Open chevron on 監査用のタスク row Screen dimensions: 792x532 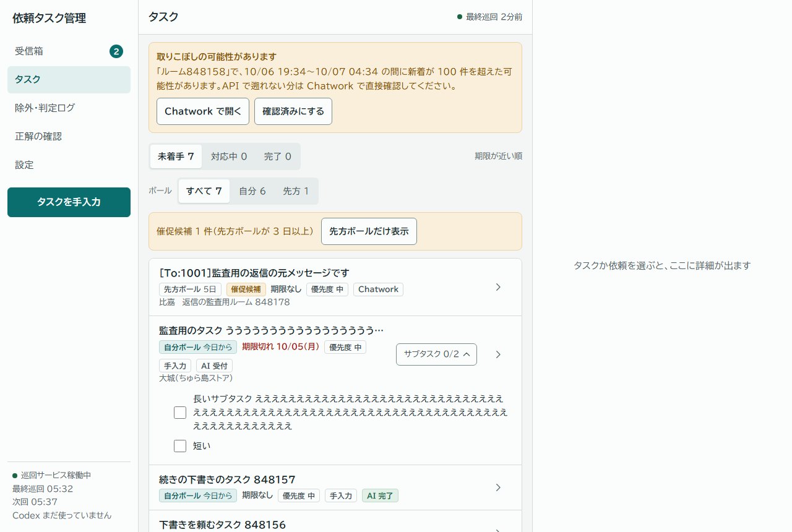(499, 354)
